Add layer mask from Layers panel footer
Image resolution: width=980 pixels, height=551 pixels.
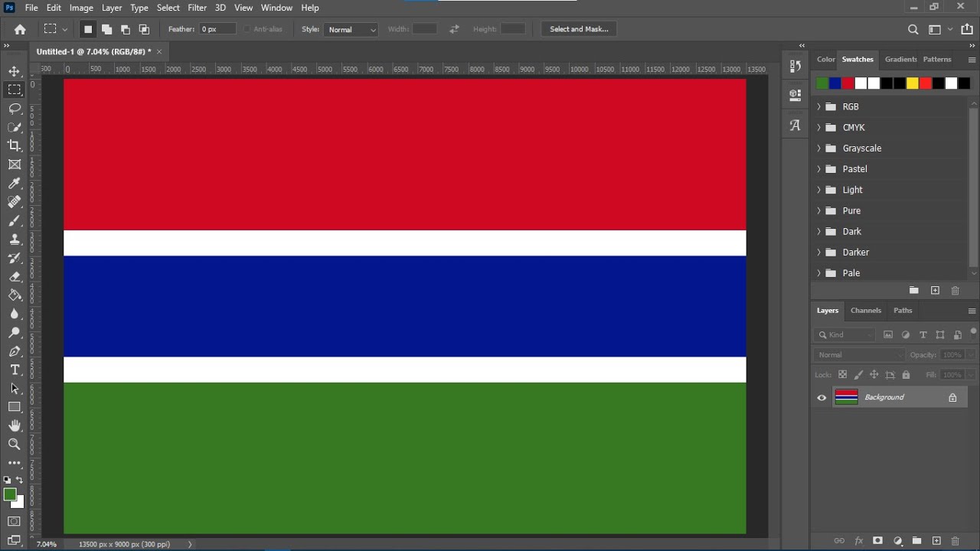tap(877, 541)
